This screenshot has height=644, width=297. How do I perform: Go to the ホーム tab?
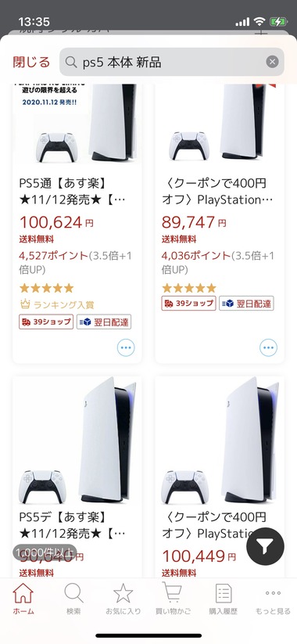click(23, 599)
